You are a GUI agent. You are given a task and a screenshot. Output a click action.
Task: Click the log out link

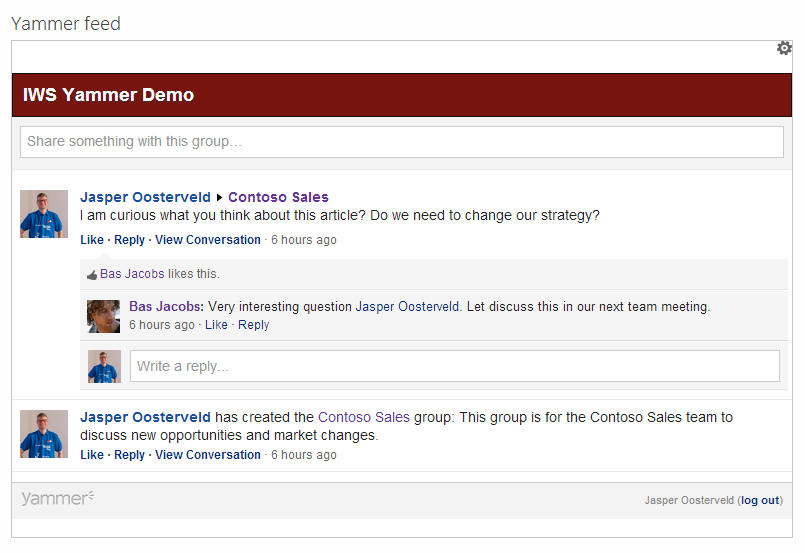760,501
